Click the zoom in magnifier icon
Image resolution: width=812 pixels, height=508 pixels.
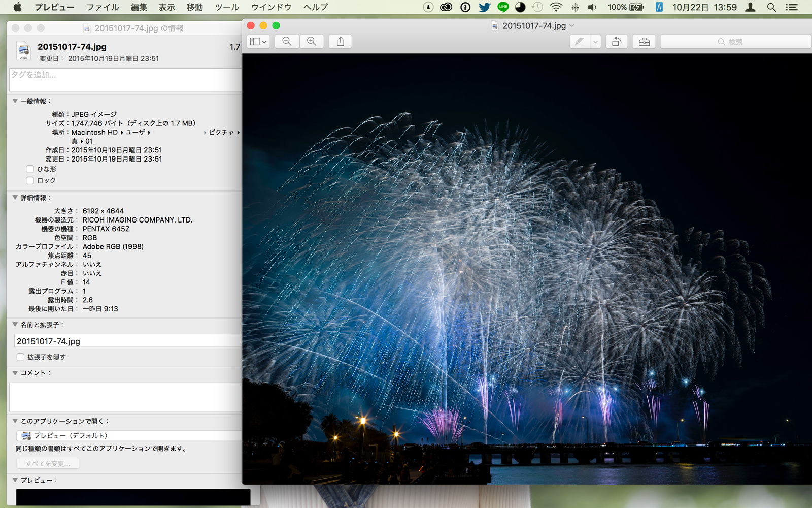click(312, 42)
